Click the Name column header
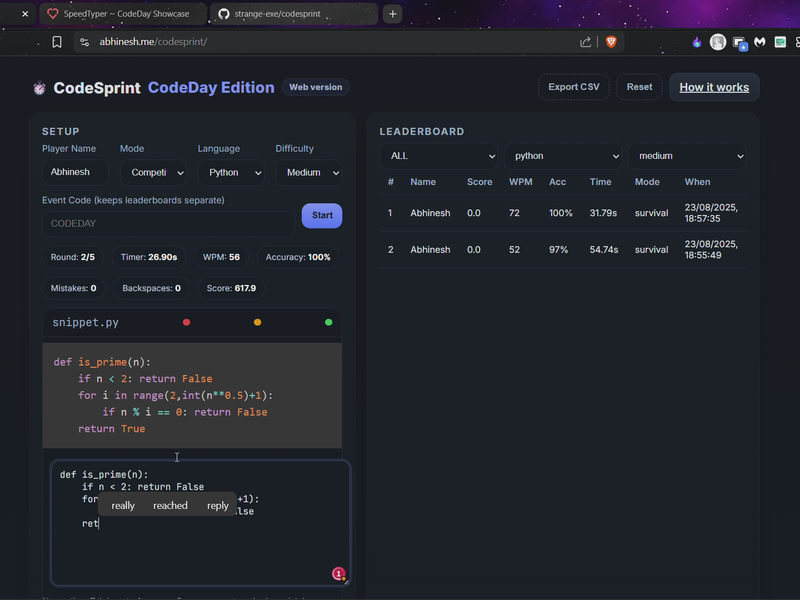Screen dimensions: 800x600 click(x=423, y=182)
